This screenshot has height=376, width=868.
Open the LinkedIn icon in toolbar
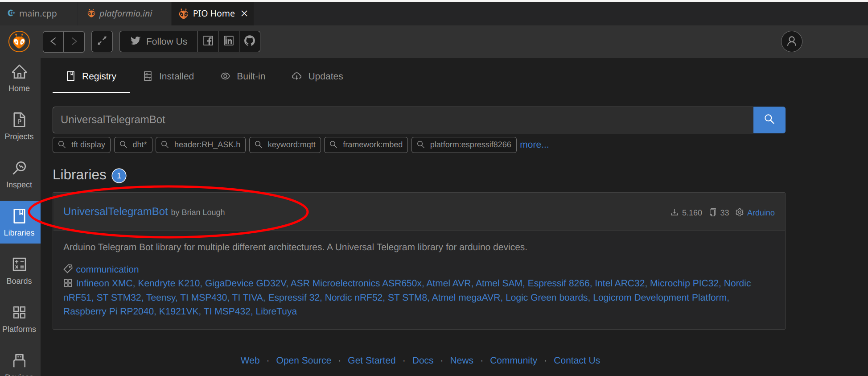(229, 41)
